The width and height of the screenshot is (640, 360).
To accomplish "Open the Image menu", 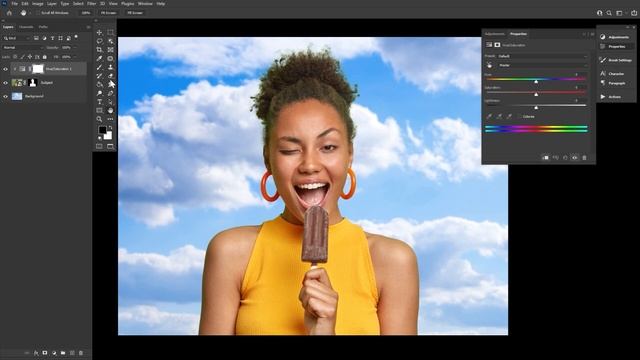I will click(38, 4).
